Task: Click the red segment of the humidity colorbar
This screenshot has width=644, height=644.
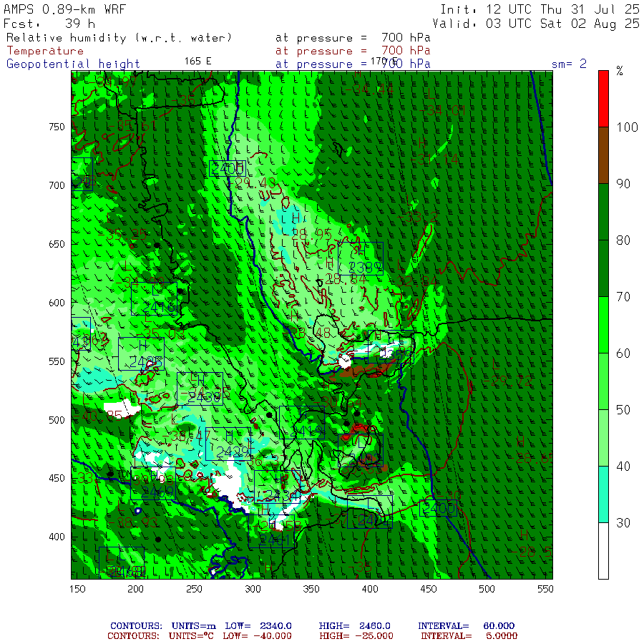Action: click(x=603, y=99)
